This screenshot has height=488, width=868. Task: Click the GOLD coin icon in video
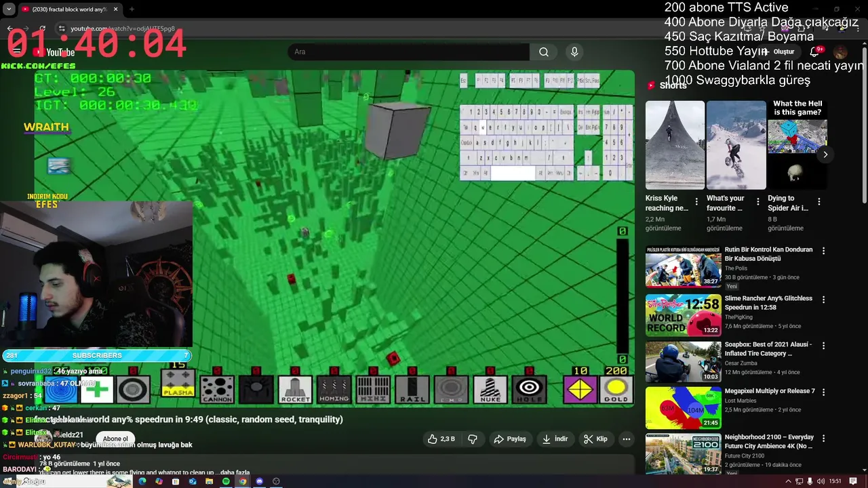tap(616, 390)
